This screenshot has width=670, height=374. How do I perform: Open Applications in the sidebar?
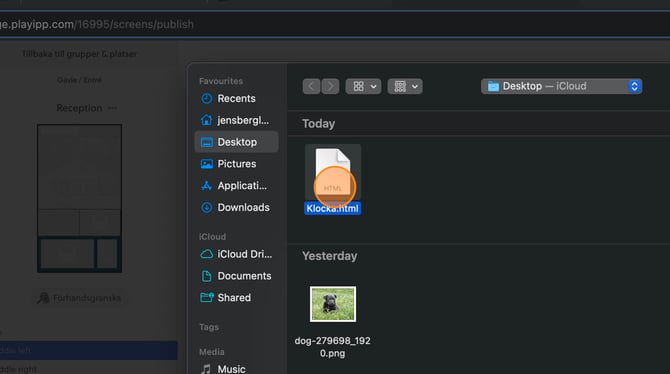click(236, 186)
